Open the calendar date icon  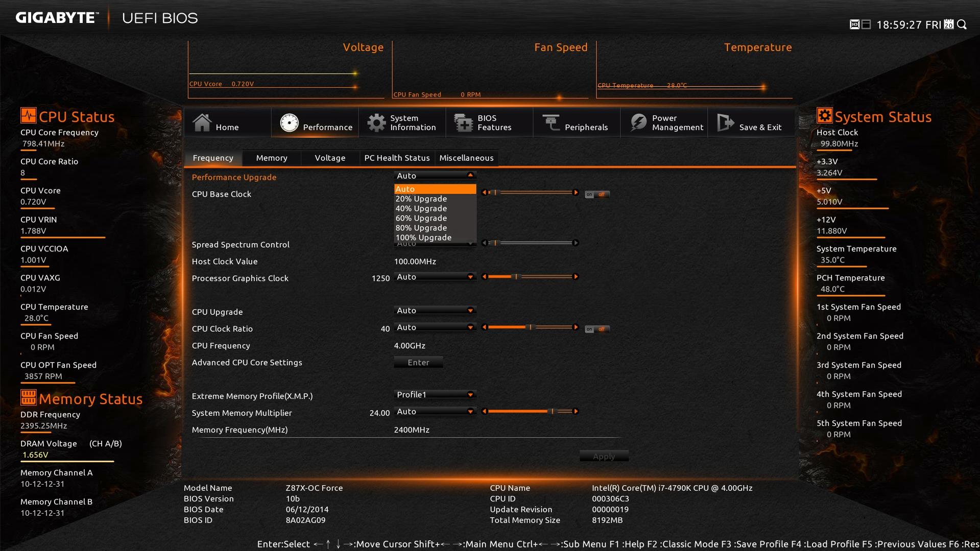click(x=949, y=25)
